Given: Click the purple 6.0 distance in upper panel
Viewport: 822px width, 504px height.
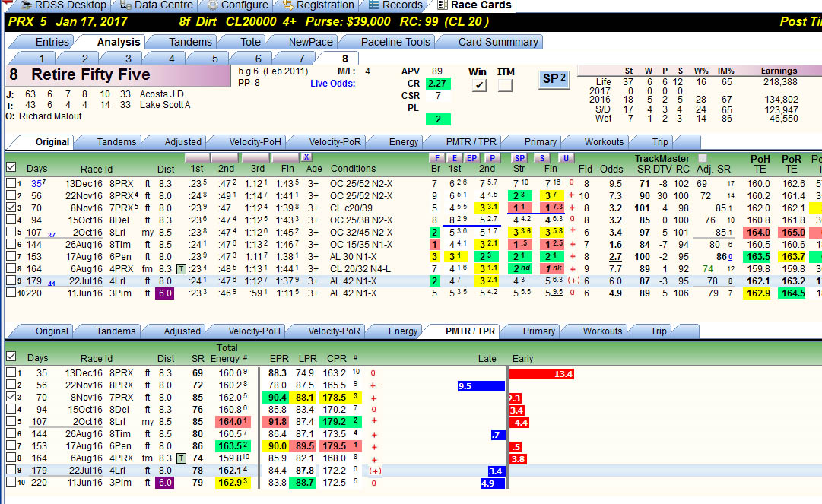Looking at the screenshot, I should (x=164, y=293).
